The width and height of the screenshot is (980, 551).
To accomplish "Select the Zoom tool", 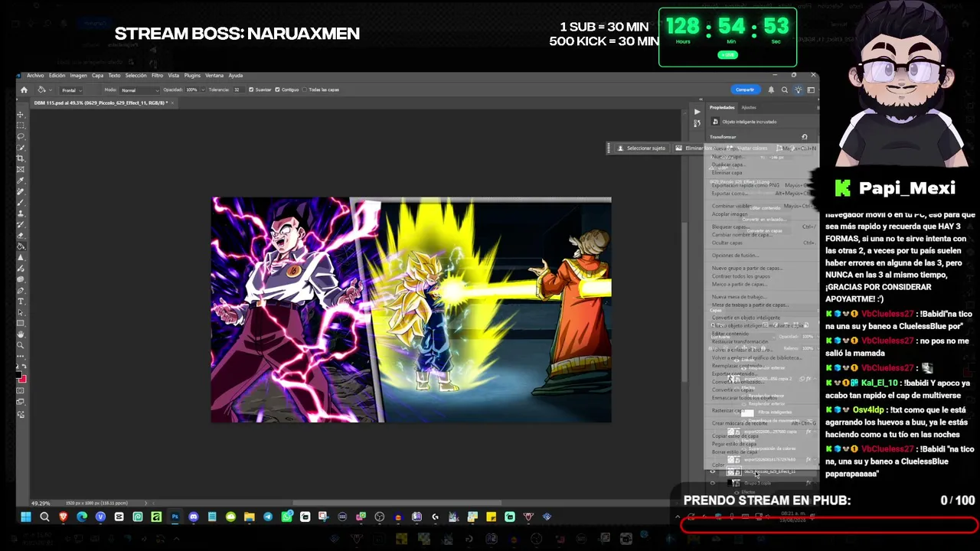I will 21,345.
